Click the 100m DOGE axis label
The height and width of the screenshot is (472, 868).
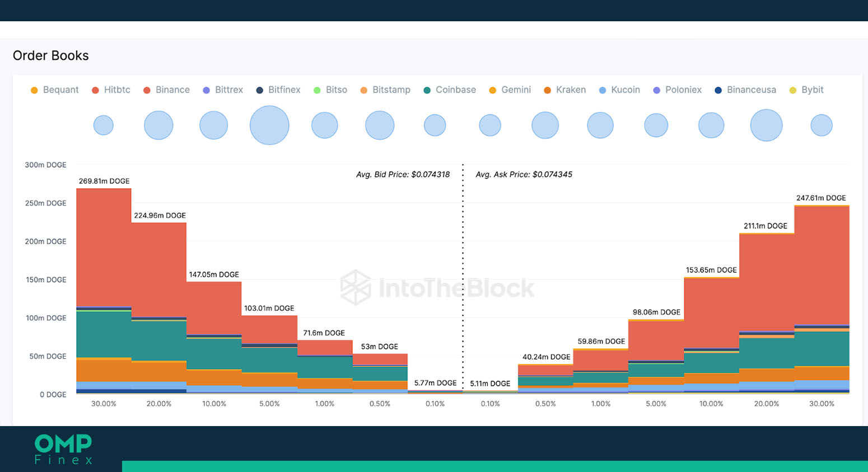(46, 317)
